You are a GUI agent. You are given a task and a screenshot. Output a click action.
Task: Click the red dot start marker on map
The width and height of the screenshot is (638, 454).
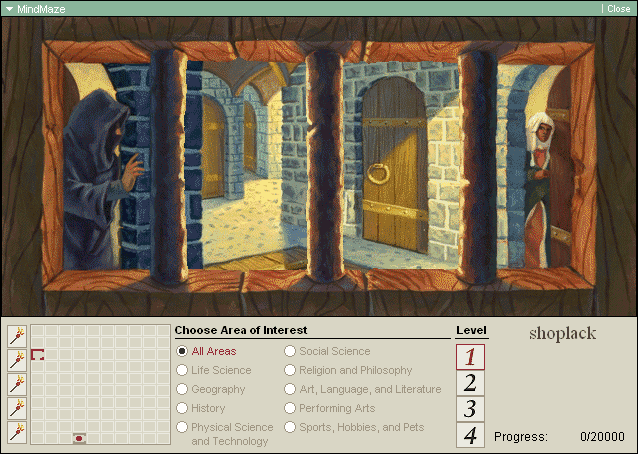tap(79, 439)
